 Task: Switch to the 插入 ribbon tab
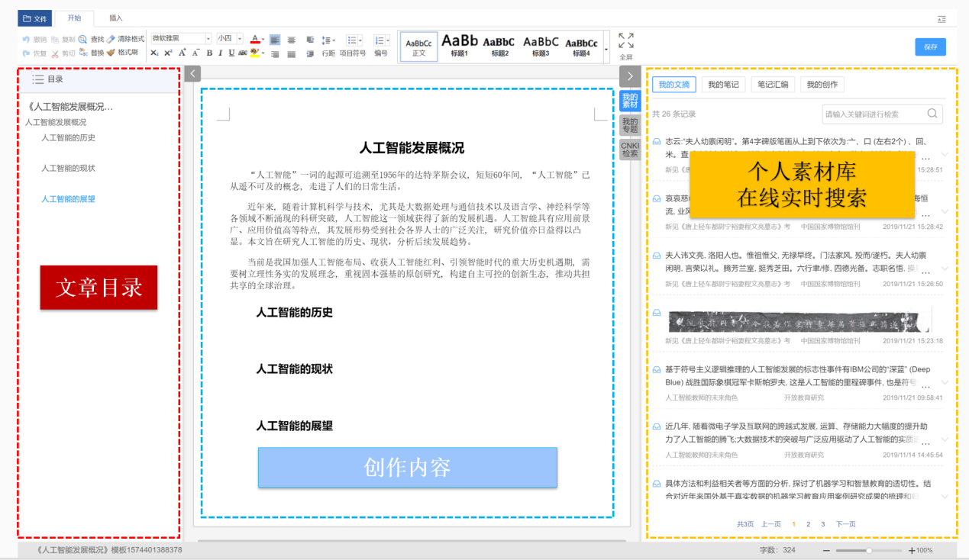click(x=115, y=18)
